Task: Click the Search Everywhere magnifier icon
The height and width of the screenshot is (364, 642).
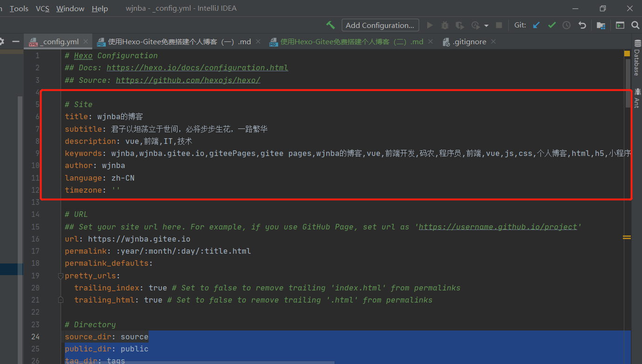Action: (x=635, y=25)
